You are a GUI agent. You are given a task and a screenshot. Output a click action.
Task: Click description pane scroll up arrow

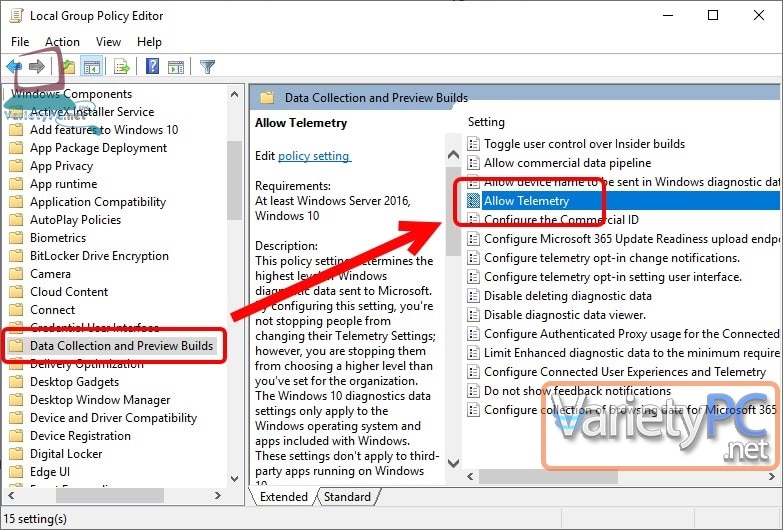(453, 155)
